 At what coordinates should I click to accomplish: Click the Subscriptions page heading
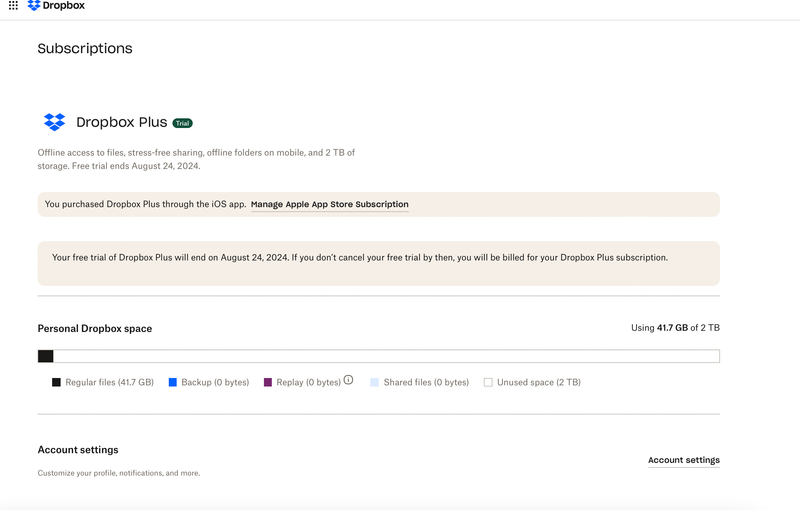(85, 48)
